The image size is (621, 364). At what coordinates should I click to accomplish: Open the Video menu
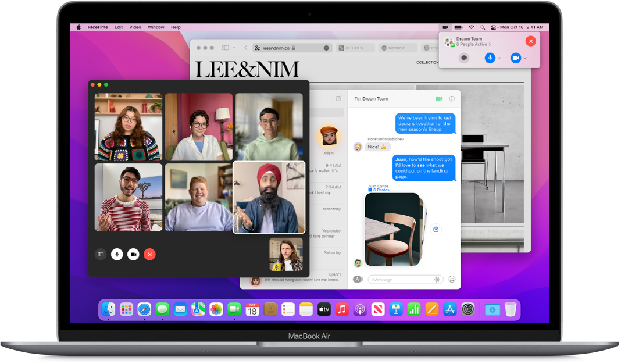(135, 27)
